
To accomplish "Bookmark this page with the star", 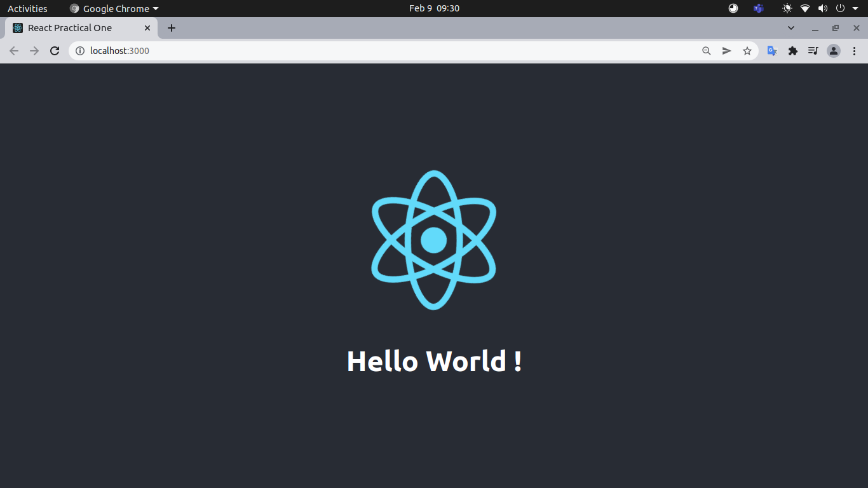I will coord(747,50).
